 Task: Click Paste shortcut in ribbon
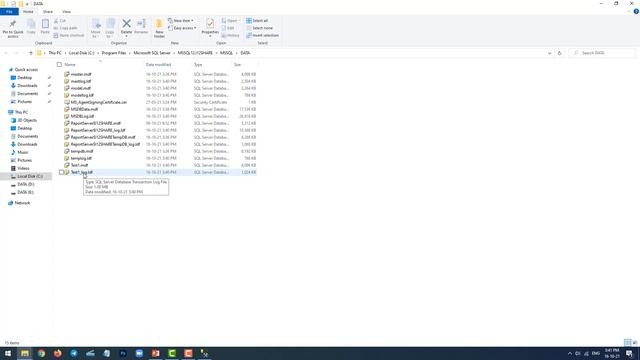click(x=69, y=36)
